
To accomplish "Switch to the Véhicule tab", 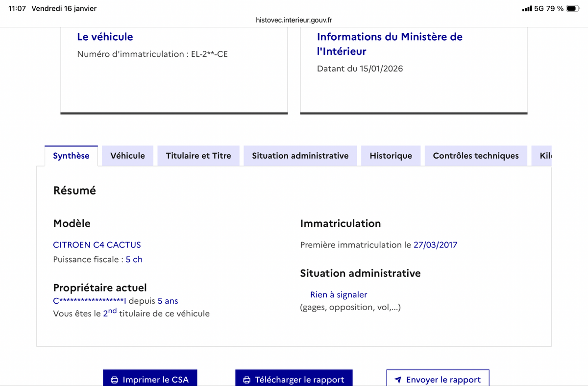I will (127, 155).
